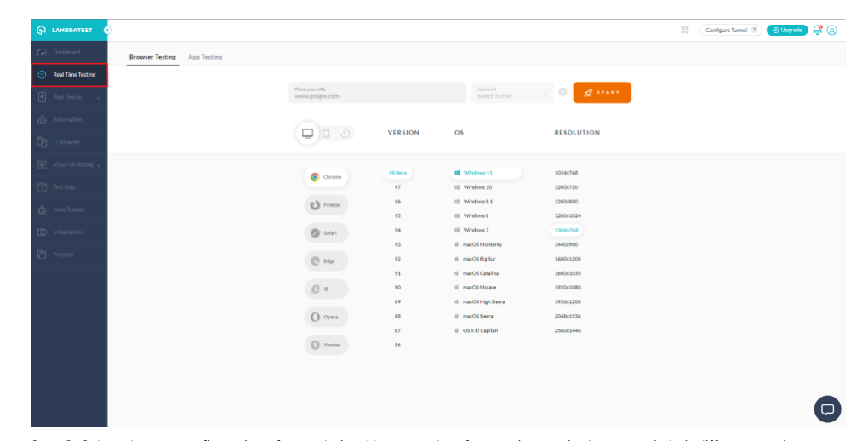Select Windows 10 operating system
Viewport: 868px width, 441px height.
(x=473, y=187)
